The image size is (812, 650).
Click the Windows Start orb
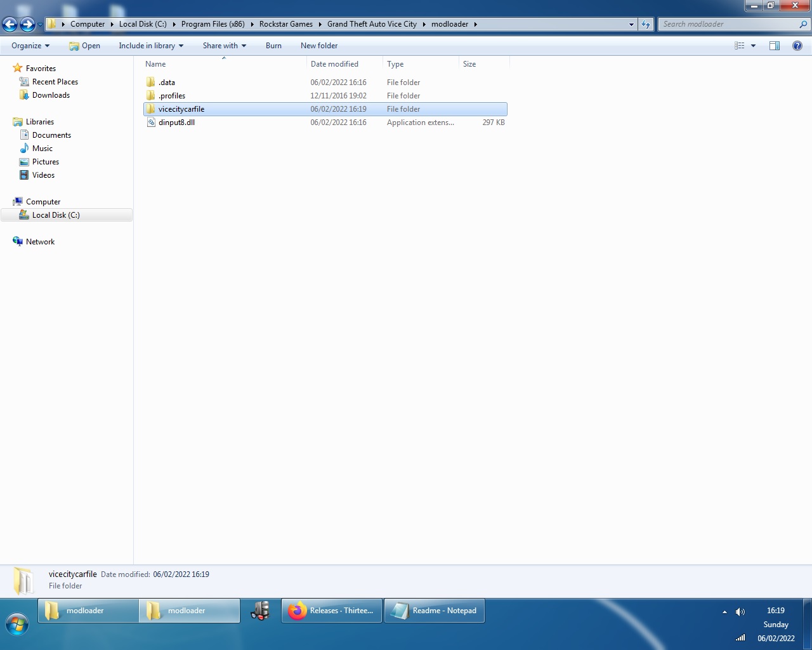(17, 625)
